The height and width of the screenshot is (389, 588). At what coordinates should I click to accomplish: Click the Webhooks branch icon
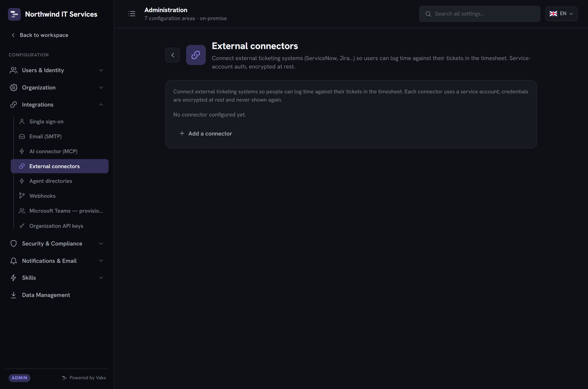[x=22, y=196]
